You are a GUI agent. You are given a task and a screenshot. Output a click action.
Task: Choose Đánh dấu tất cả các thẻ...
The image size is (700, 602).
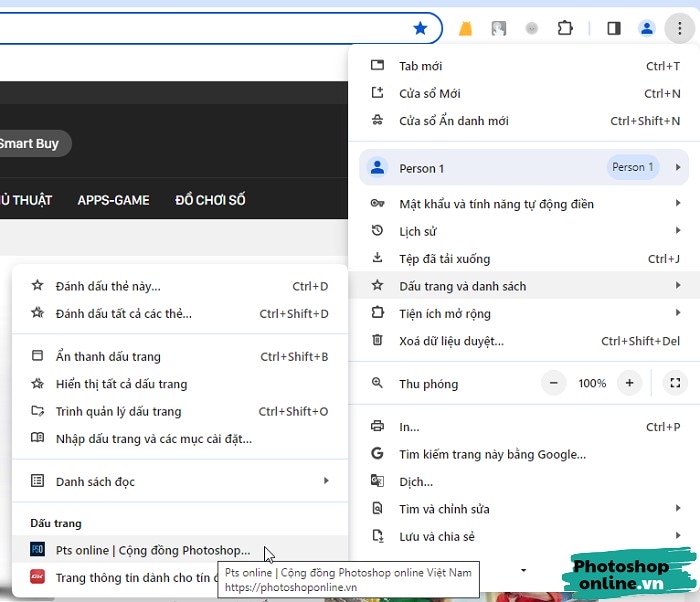[179, 314]
